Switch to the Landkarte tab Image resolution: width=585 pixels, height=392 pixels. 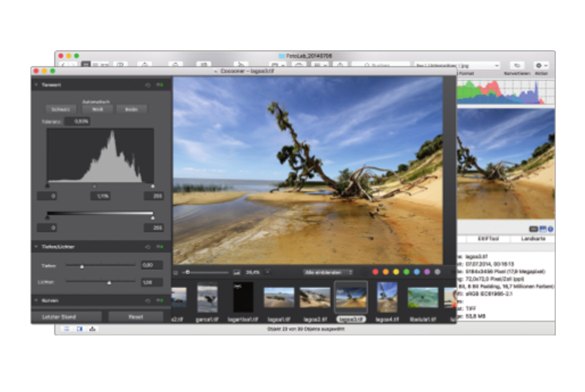533,239
